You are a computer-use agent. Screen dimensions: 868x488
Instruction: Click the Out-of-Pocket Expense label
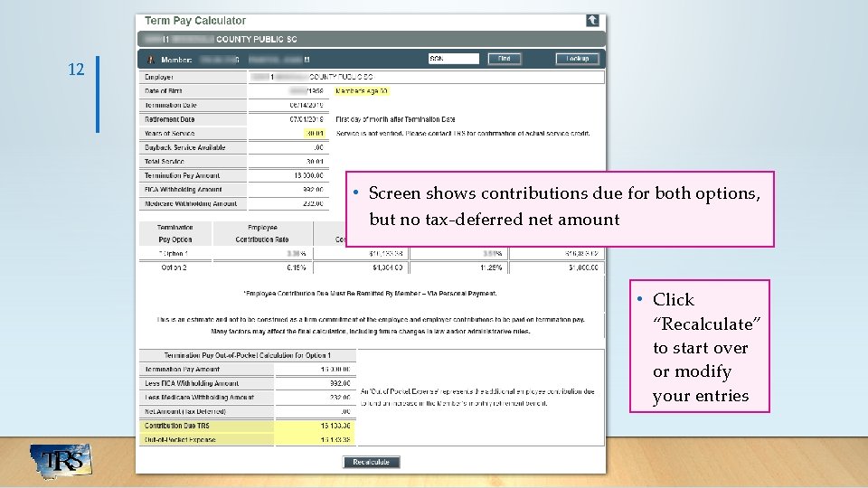(x=180, y=440)
